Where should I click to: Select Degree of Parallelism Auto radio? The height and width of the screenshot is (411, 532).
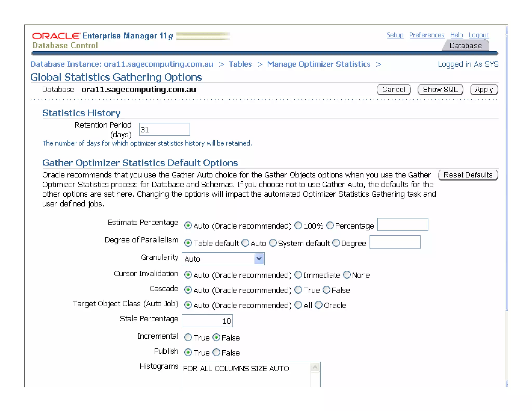(x=245, y=243)
